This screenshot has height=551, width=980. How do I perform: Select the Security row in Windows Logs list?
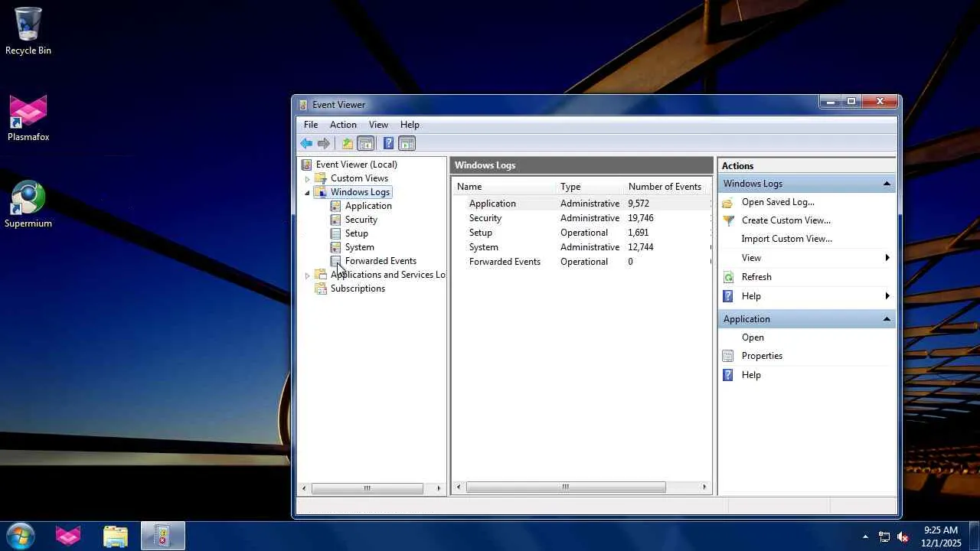tap(582, 218)
